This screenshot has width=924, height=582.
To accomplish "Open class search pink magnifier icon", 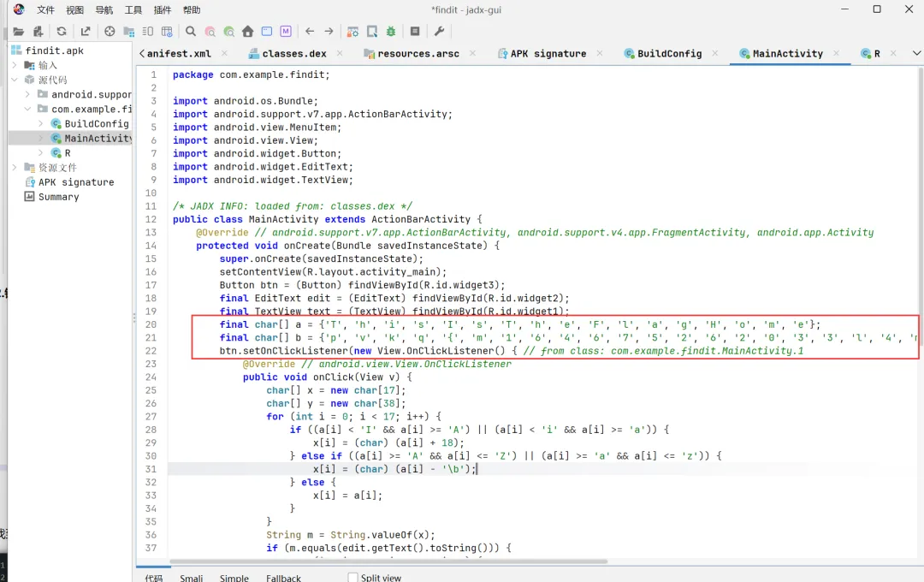I will click(x=210, y=32).
